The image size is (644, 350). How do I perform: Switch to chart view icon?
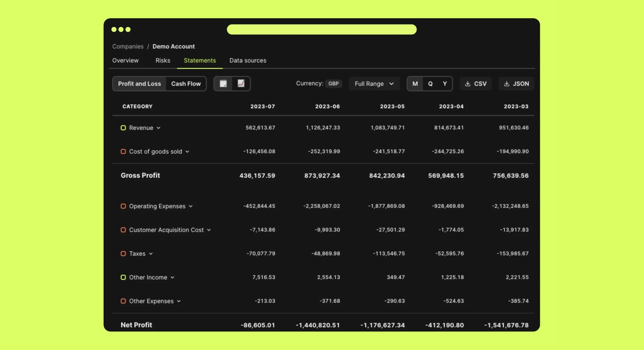[x=241, y=84]
